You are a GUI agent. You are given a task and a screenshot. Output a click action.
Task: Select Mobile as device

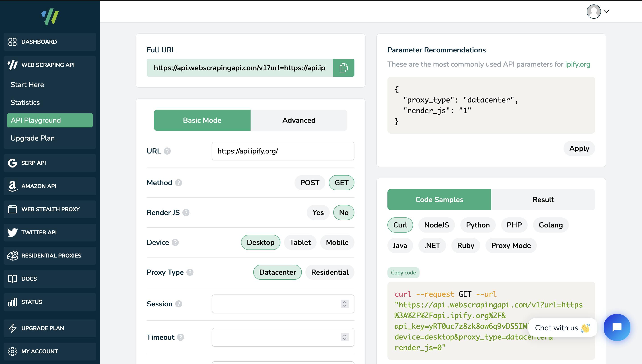point(337,243)
